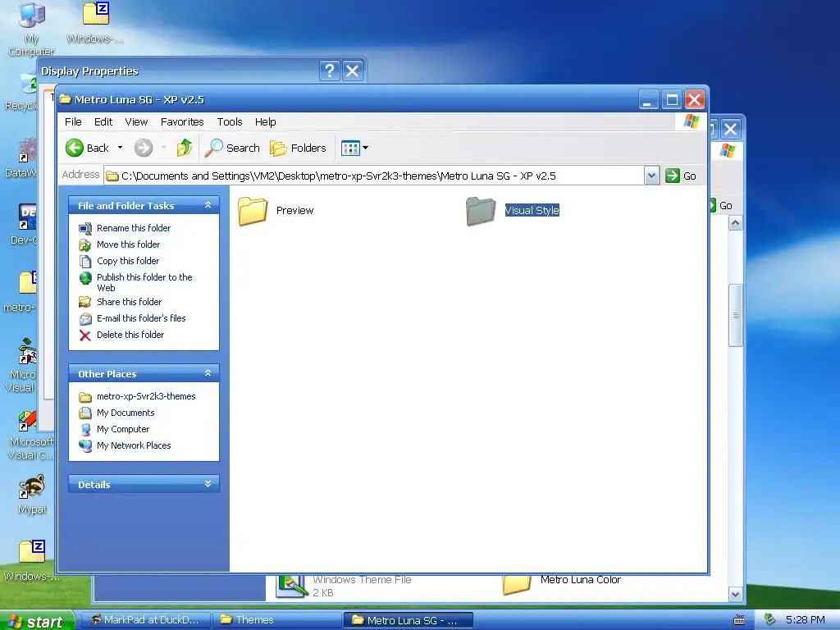Click the red X Delete icon
The height and width of the screenshot is (630, 840).
point(85,336)
